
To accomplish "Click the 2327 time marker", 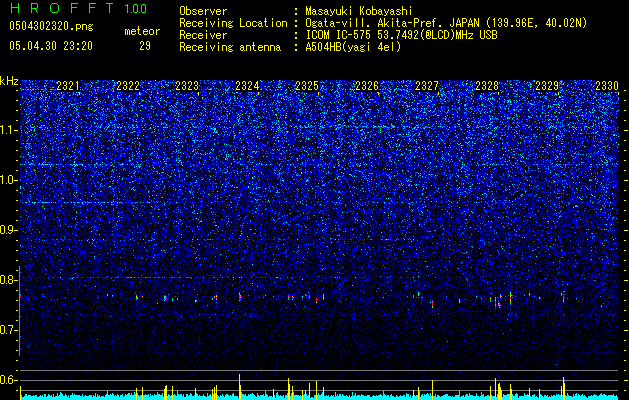I will (427, 86).
